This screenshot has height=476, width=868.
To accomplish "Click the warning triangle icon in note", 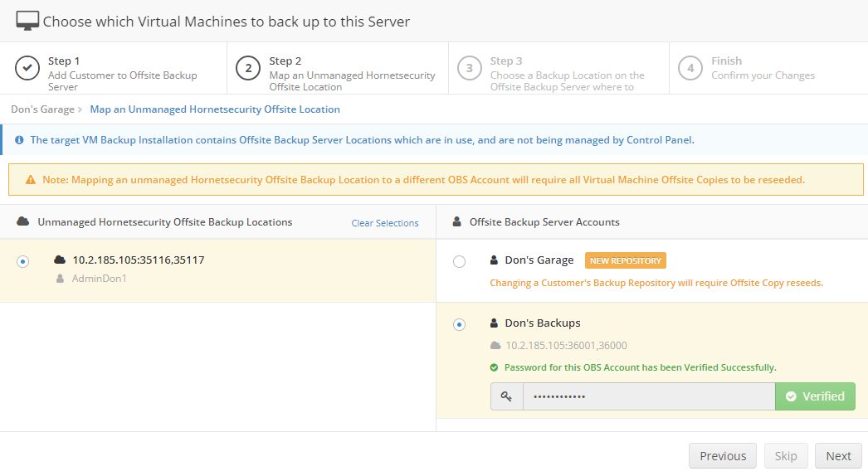I will 31,179.
